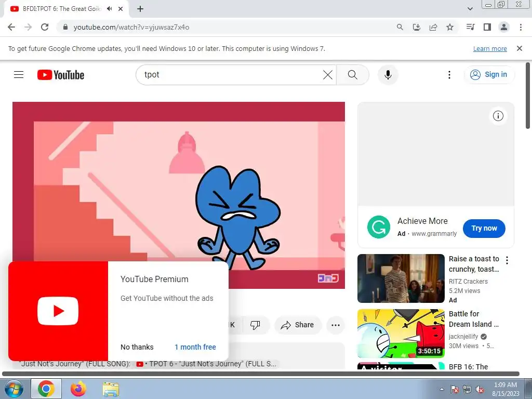Click the install/download icon in address bar
Viewport: 532px width, 399px height.
pyautogui.click(x=417, y=27)
